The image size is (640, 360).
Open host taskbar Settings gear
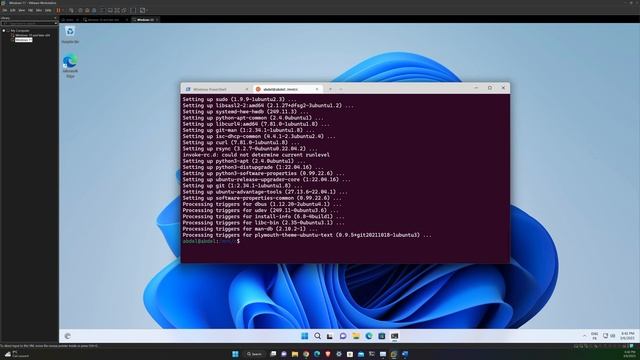click(339, 354)
